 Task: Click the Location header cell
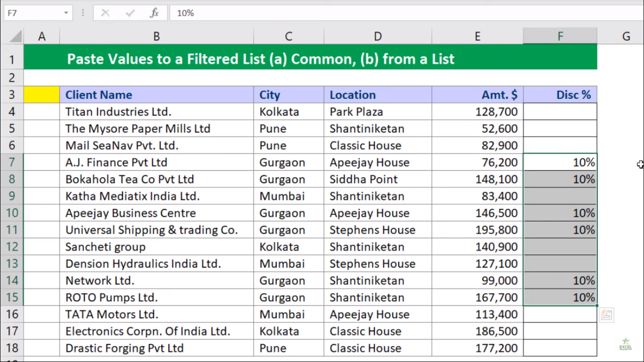pyautogui.click(x=378, y=95)
